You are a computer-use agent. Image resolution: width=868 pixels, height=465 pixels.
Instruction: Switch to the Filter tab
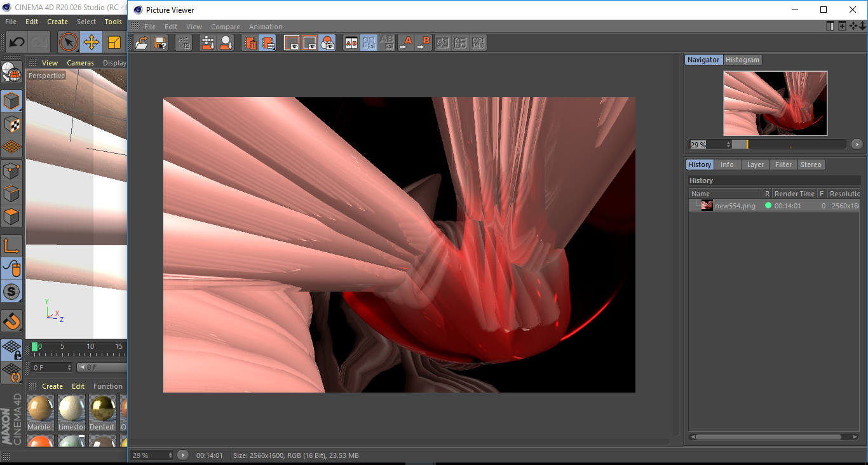[783, 165]
